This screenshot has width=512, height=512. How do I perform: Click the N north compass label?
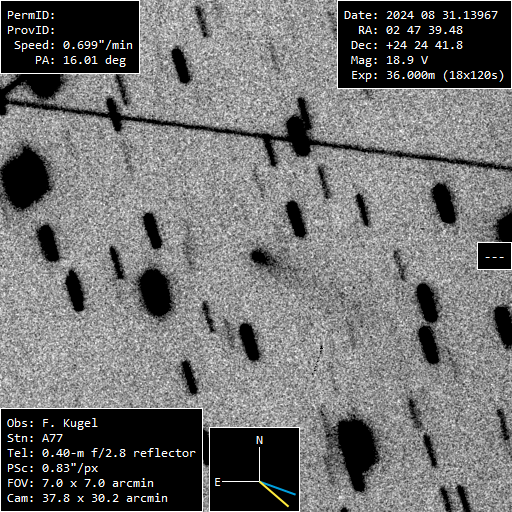tap(259, 440)
